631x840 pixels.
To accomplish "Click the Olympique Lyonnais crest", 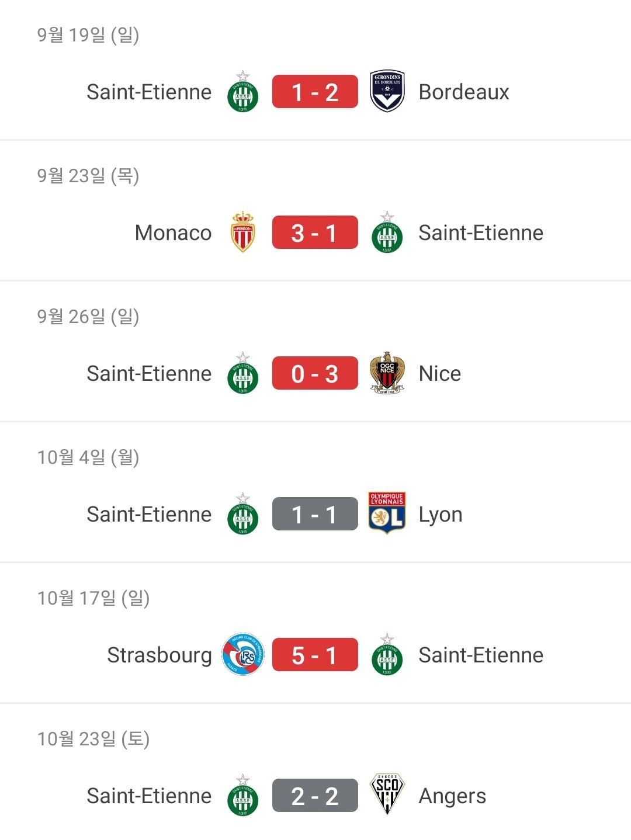I will tap(387, 513).
